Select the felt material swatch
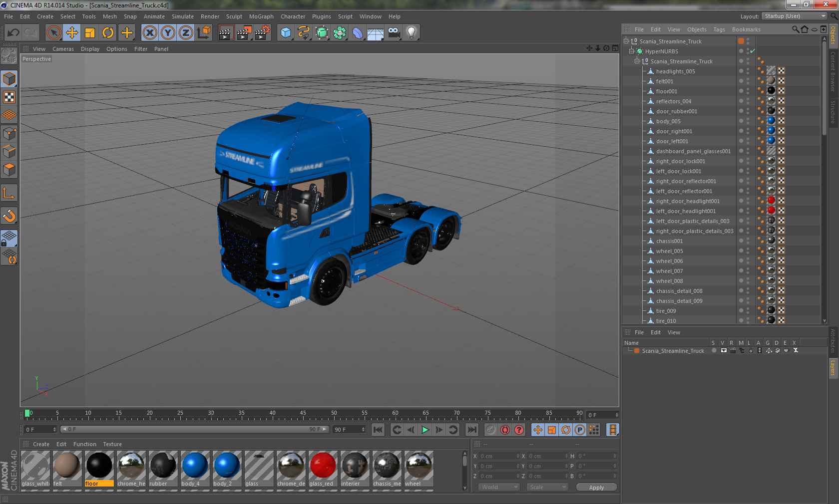Viewport: 839px width, 504px height. (x=67, y=469)
